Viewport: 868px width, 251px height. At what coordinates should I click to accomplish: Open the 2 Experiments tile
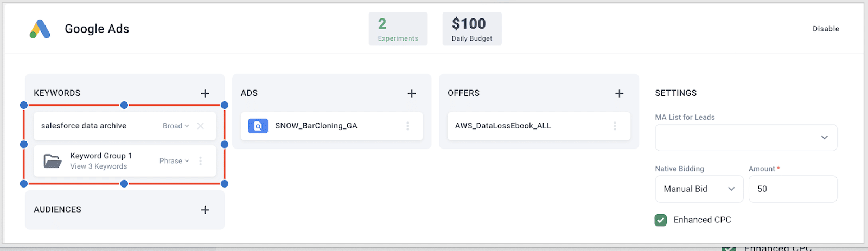pyautogui.click(x=398, y=29)
